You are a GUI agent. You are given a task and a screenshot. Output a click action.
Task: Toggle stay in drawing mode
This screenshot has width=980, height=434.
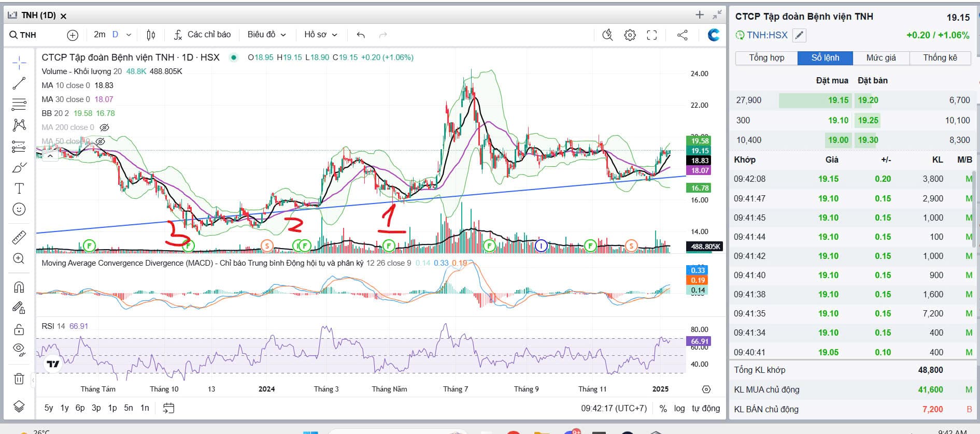pyautogui.click(x=19, y=308)
